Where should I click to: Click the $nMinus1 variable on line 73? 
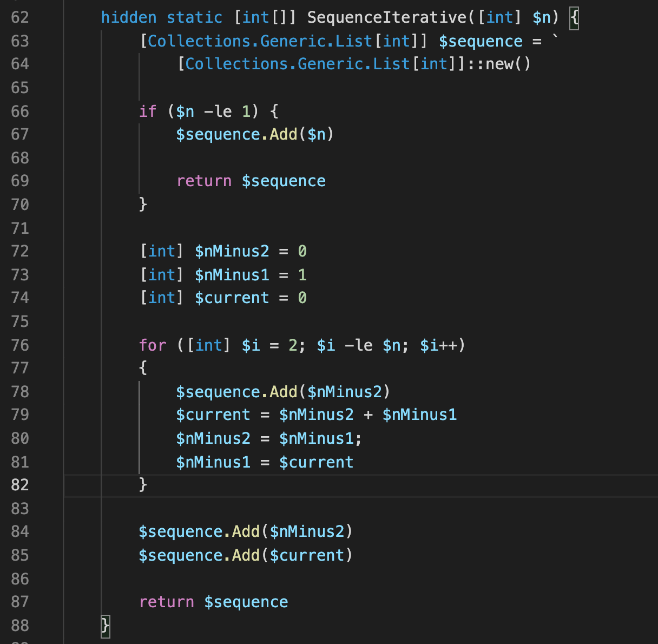click(232, 275)
